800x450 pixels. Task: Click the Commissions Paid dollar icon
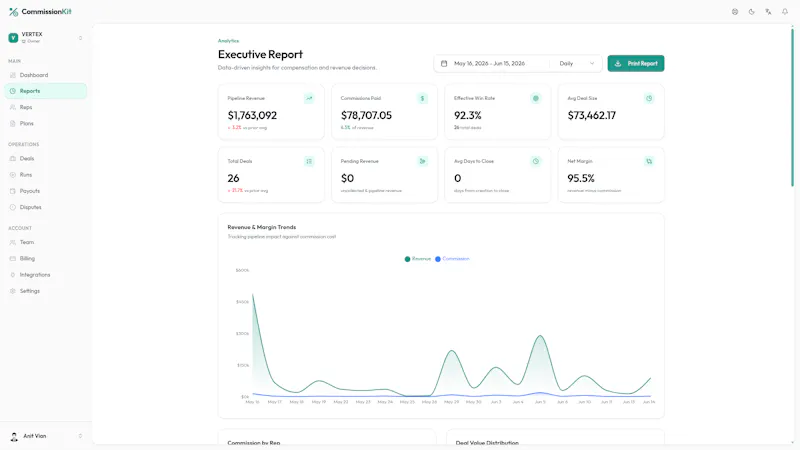pos(422,98)
